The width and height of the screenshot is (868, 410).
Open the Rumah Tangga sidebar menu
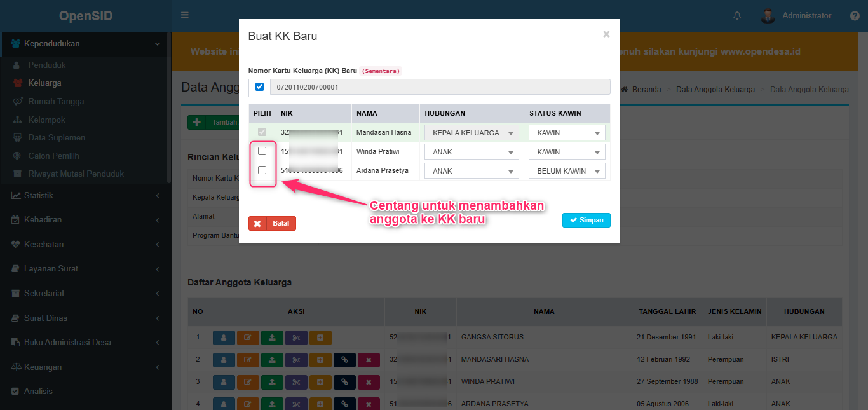coord(56,102)
